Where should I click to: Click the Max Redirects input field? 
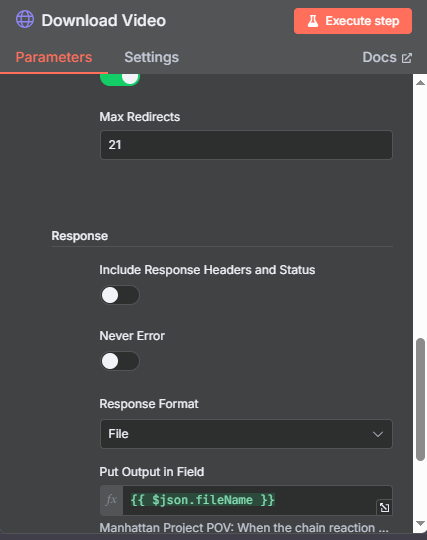click(246, 145)
